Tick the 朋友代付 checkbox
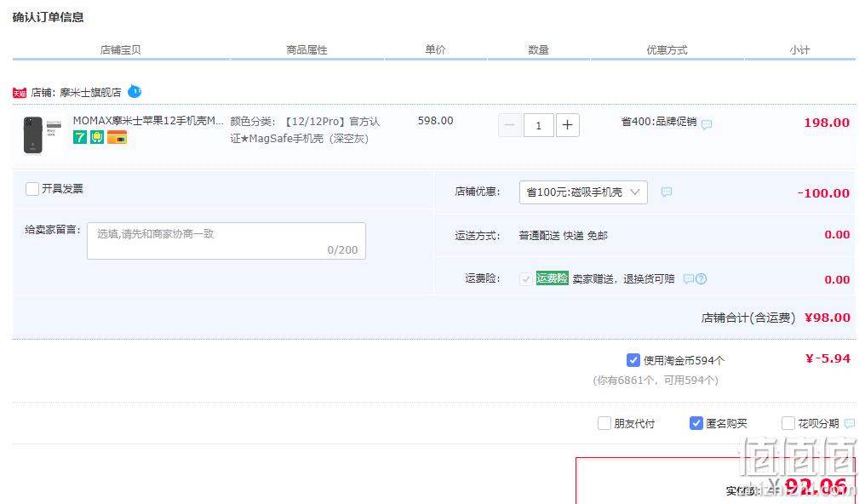865x504 pixels. pos(604,423)
